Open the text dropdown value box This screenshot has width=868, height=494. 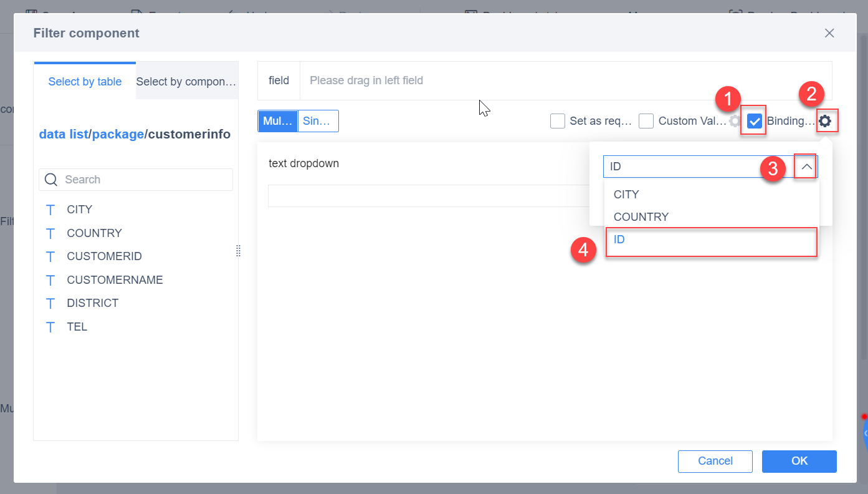(x=429, y=196)
